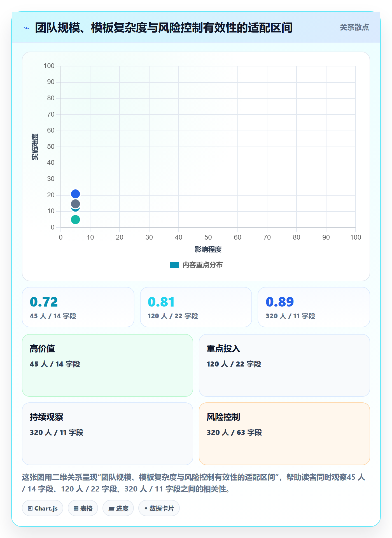Click the 进度 tag chip
The image size is (392, 538).
(118, 508)
